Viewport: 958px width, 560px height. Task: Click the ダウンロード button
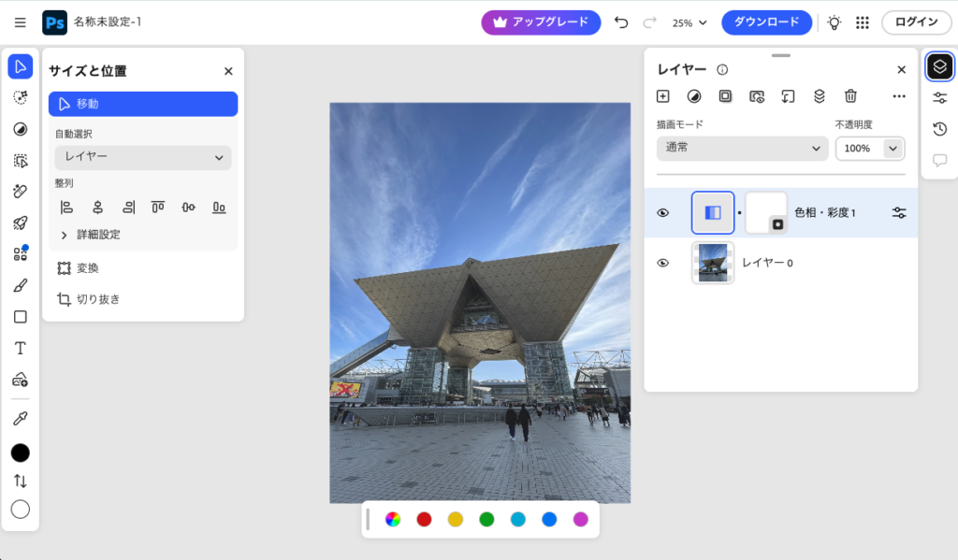coord(766,22)
